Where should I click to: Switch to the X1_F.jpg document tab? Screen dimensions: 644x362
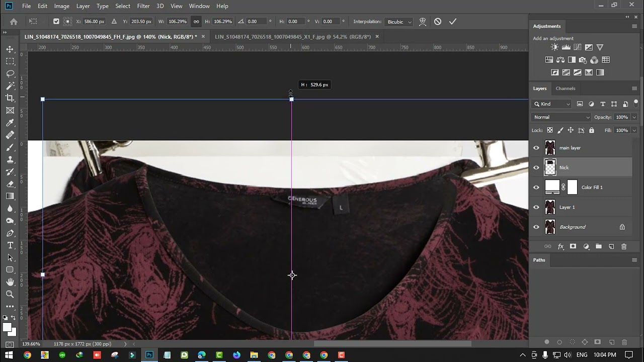[x=293, y=37]
